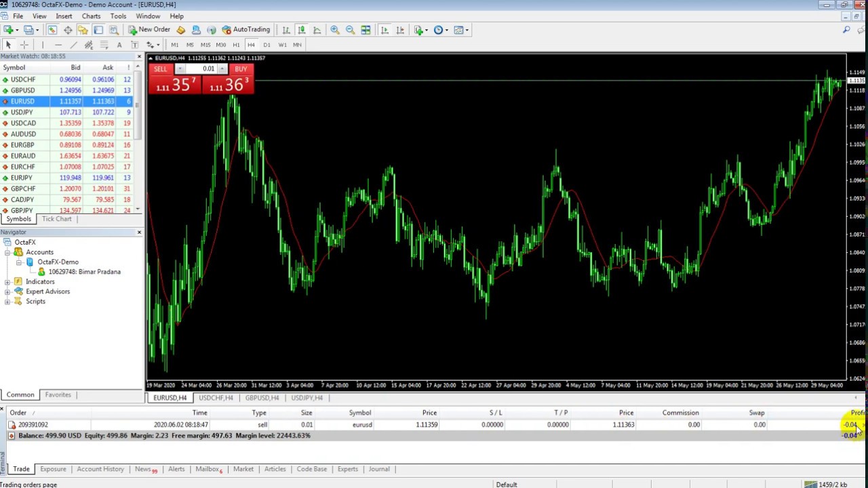The image size is (868, 488).
Task: Select the Fibonacci Retracement tool
Action: click(104, 45)
